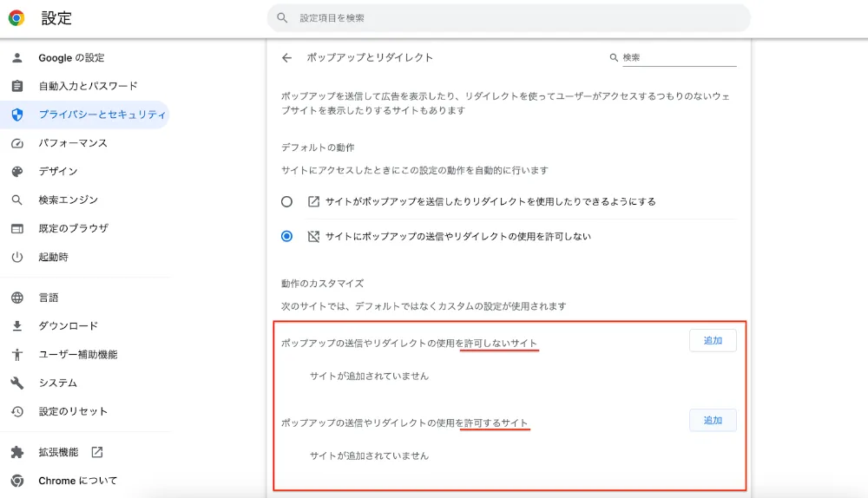
Task: Click the accessibility figure icon beside ユーザー補助機能
Action: pos(17,355)
